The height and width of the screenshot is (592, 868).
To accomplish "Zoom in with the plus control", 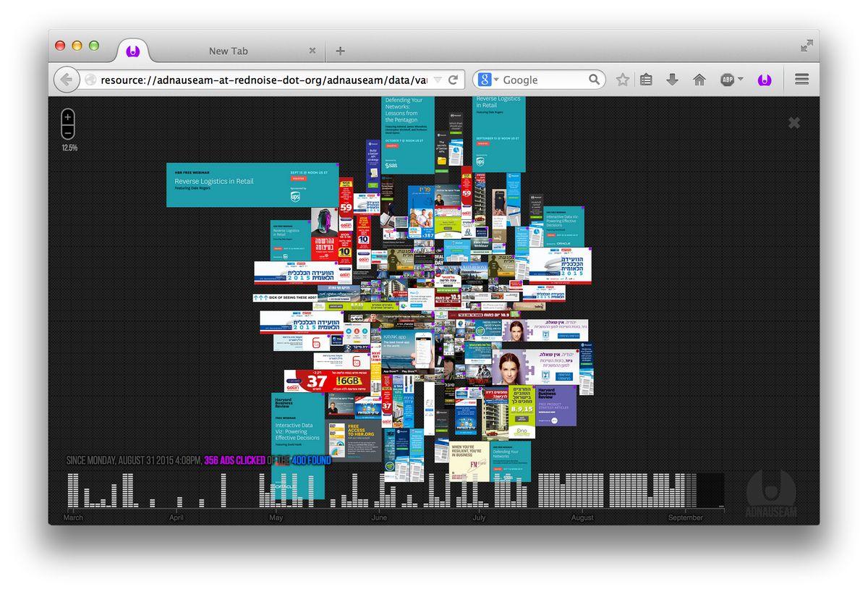I will point(68,117).
